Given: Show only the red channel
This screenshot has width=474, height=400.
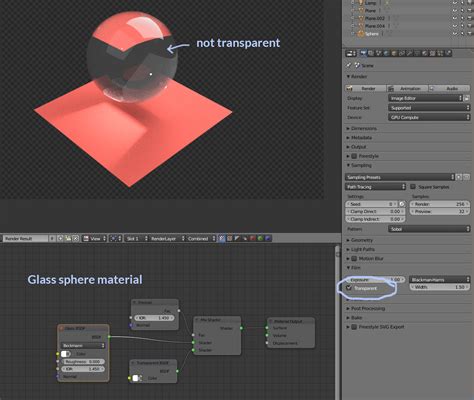Looking at the screenshot, I should 252,238.
